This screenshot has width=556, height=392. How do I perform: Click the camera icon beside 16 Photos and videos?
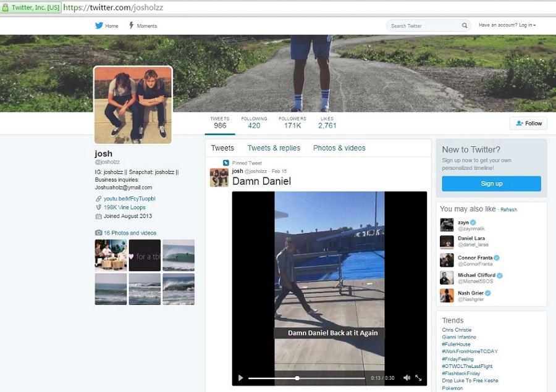(98, 233)
